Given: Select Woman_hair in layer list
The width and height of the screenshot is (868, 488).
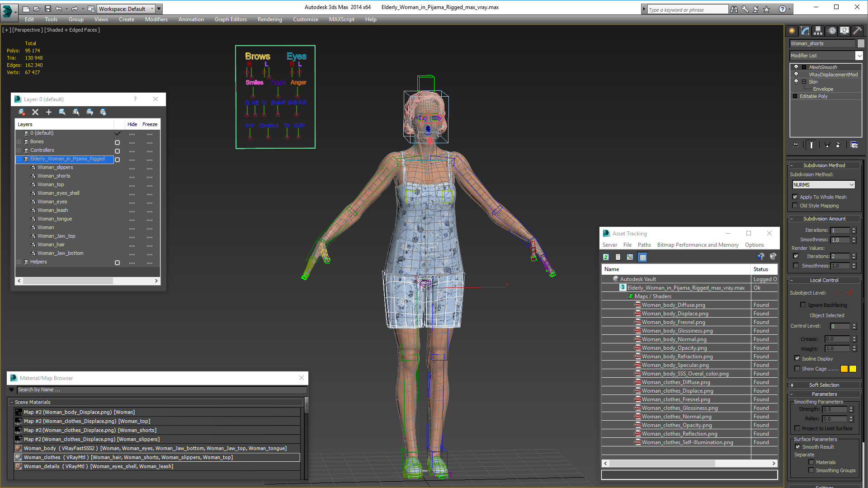Looking at the screenshot, I should [51, 244].
